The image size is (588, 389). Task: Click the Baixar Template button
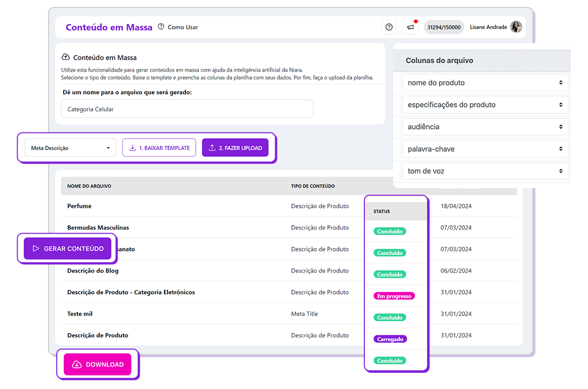[x=159, y=148]
